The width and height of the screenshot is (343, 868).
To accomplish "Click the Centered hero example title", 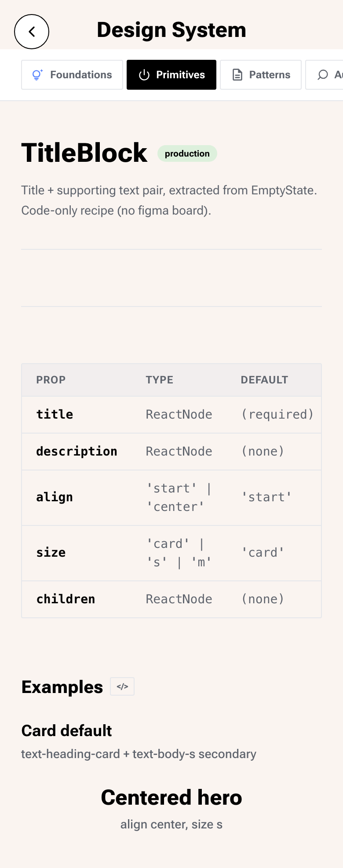I will tap(171, 797).
